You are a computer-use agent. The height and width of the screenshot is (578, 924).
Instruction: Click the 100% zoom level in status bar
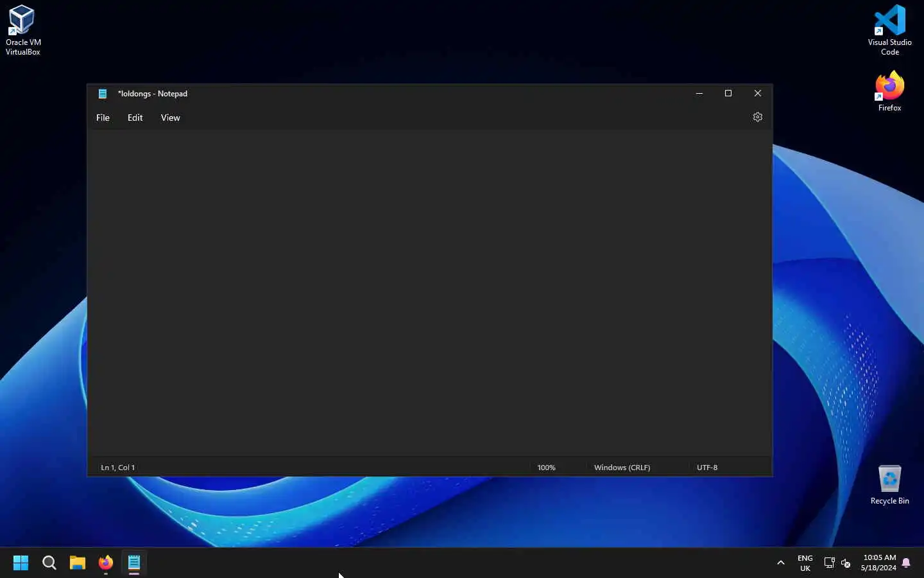(x=546, y=468)
